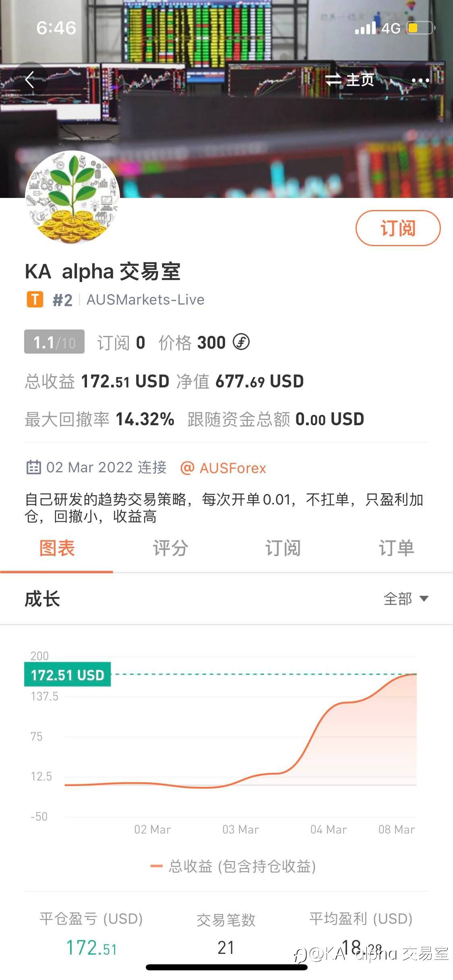Open the 全部 time range dropdown
The image size is (453, 980).
point(405,599)
